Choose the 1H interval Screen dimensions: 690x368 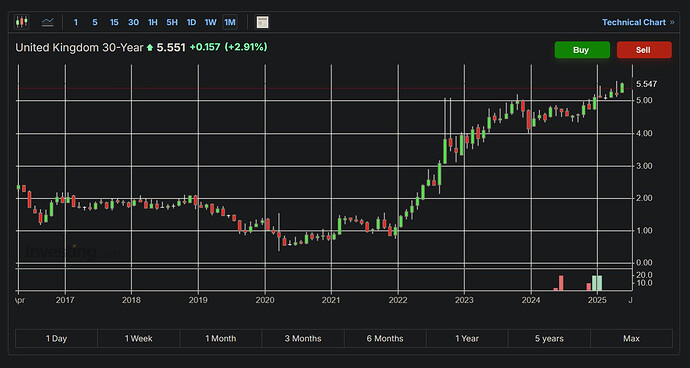tap(153, 22)
